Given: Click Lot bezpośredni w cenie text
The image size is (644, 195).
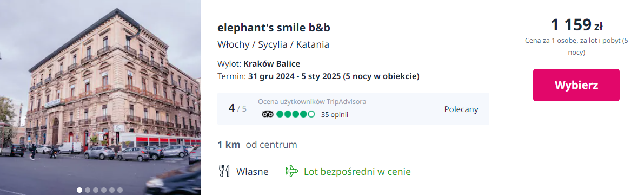Looking at the screenshot, I should pos(357,172).
